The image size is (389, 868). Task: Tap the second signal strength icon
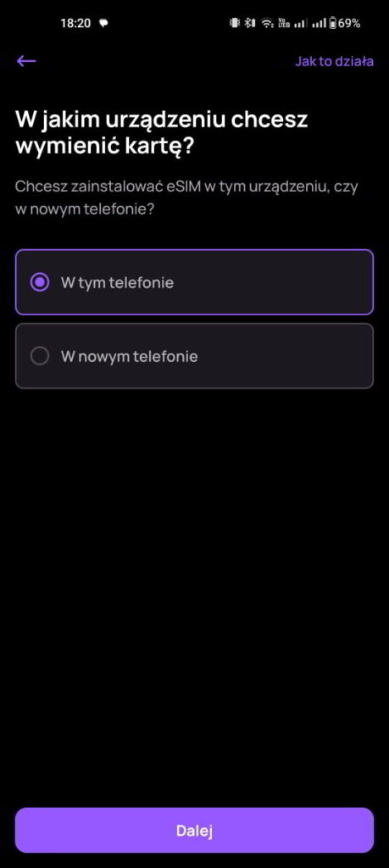[x=319, y=23]
